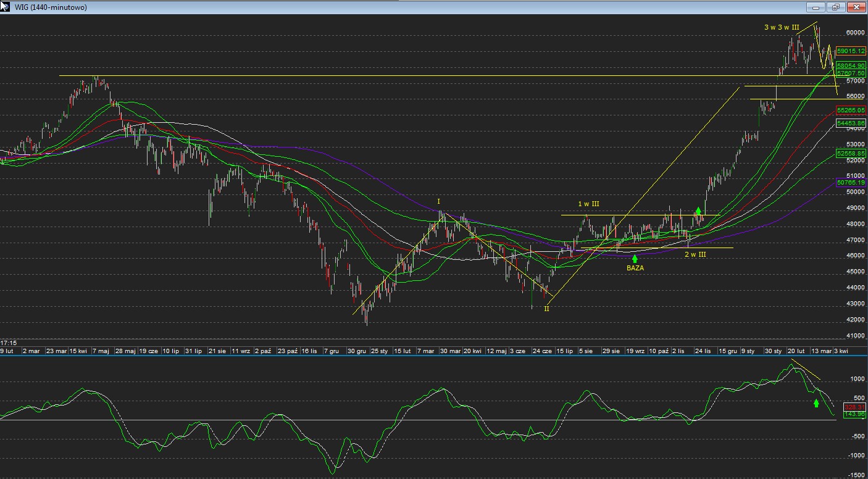Viewport: 868px width, 479px height.
Task: Click the purple 50765.19 moving average tag
Action: coord(851,183)
